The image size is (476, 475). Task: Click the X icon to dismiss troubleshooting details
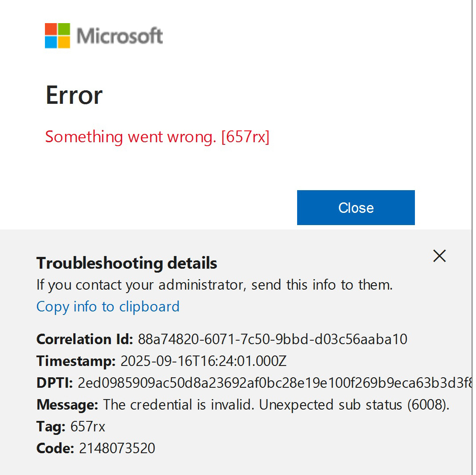[x=439, y=256]
